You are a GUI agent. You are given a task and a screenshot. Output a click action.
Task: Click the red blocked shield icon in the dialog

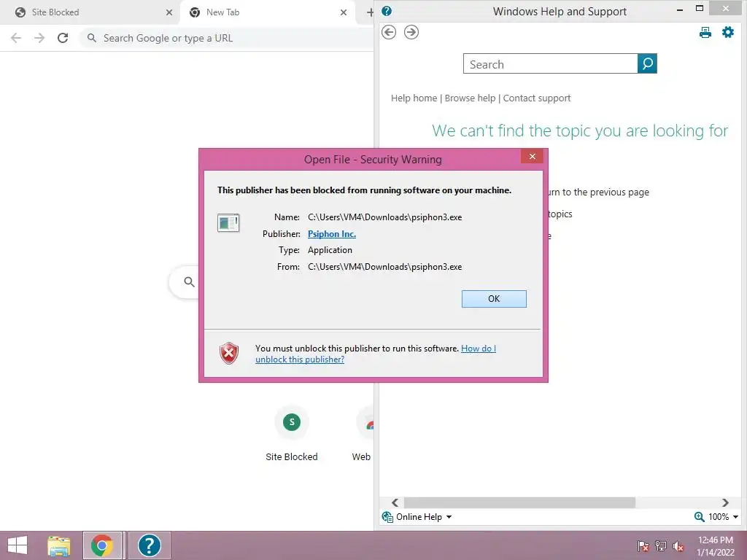point(228,354)
